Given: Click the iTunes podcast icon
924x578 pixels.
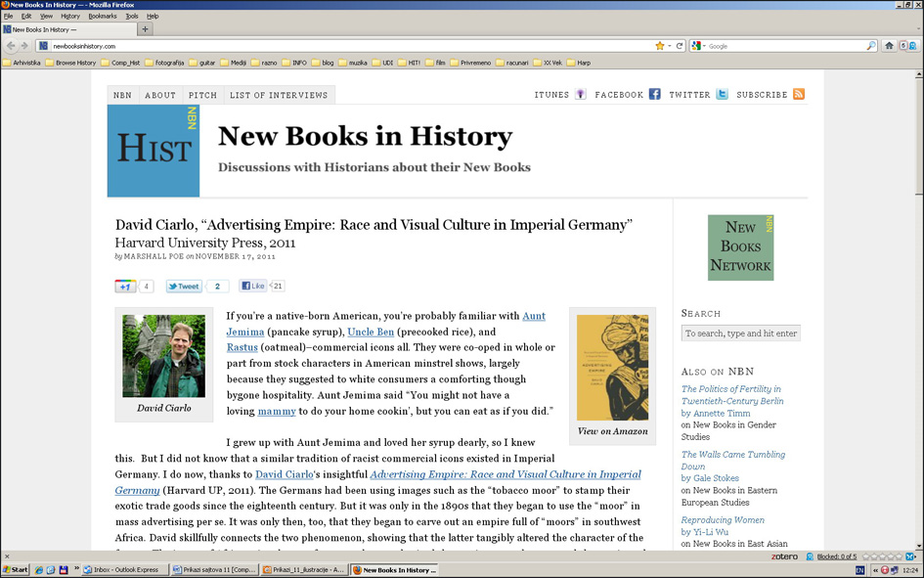Looking at the screenshot, I should (x=581, y=95).
